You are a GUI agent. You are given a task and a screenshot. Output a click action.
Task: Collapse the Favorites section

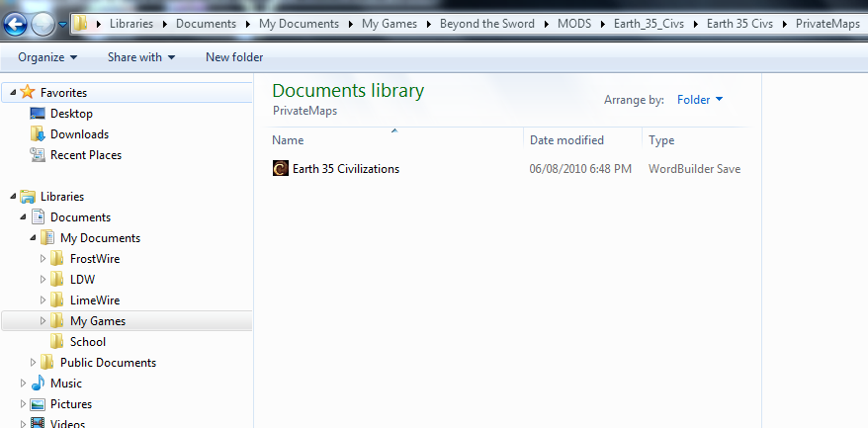(x=13, y=93)
